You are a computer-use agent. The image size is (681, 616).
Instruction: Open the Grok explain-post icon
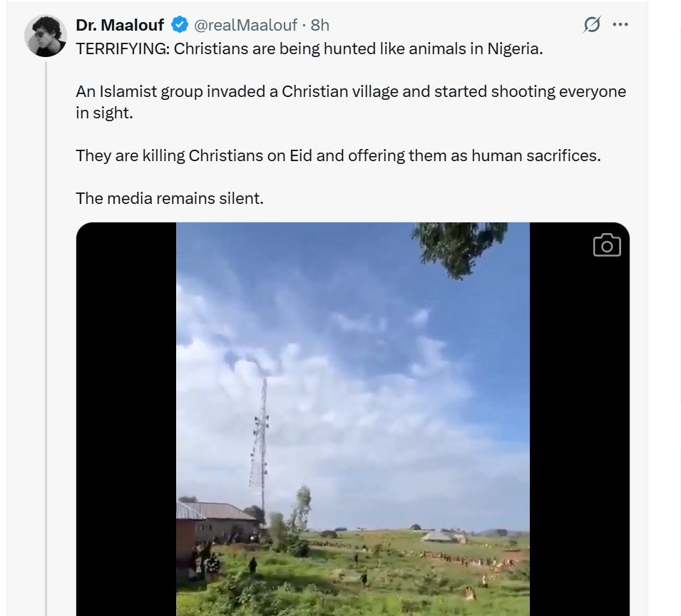coord(592,25)
